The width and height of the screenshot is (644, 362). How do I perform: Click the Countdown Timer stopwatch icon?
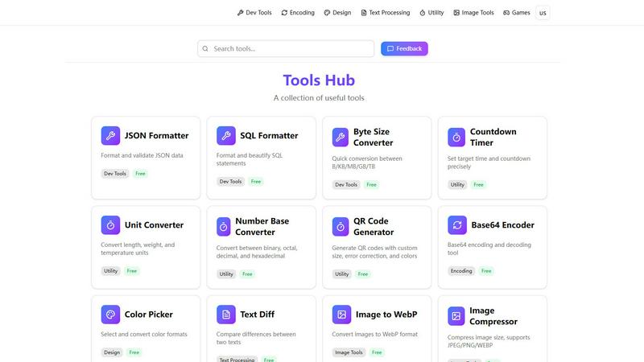coord(456,137)
